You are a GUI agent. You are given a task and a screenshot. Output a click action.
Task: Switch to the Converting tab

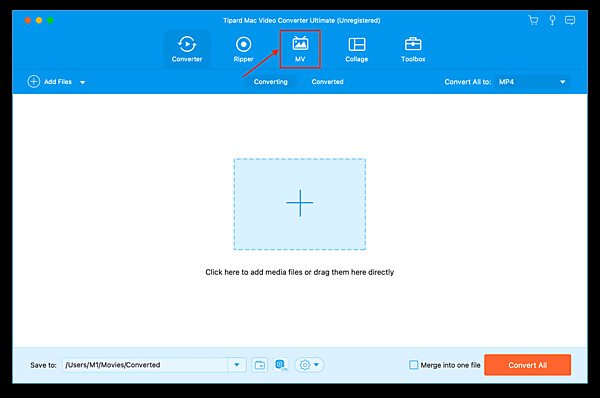271,82
